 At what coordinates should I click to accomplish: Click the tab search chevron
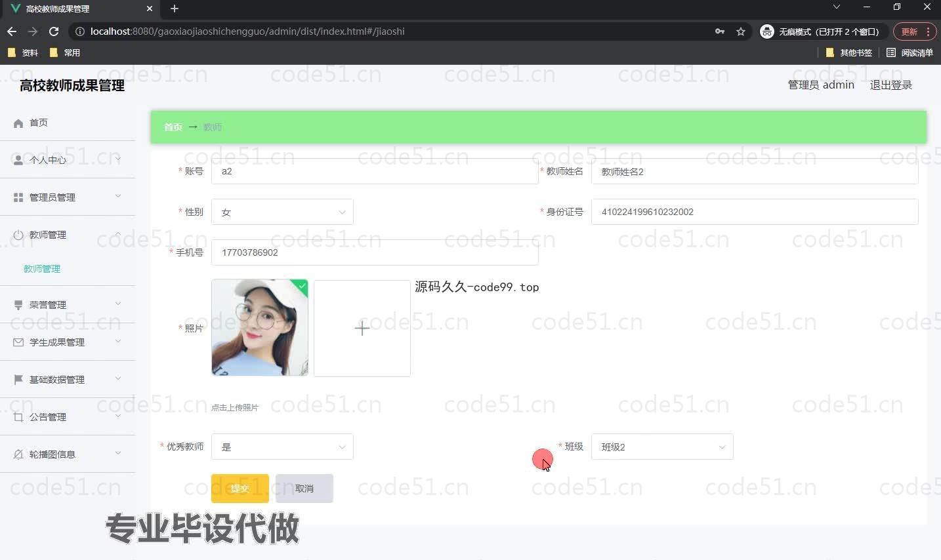tap(837, 7)
